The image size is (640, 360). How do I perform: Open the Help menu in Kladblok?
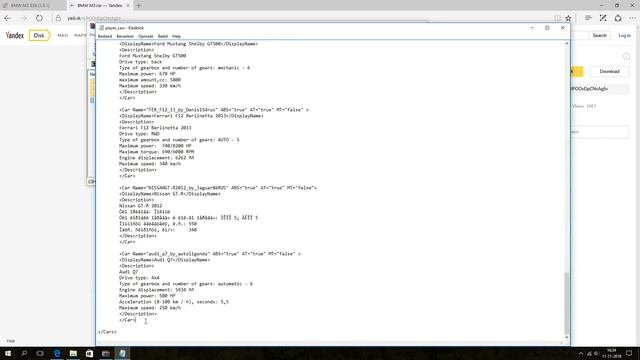tap(176, 36)
